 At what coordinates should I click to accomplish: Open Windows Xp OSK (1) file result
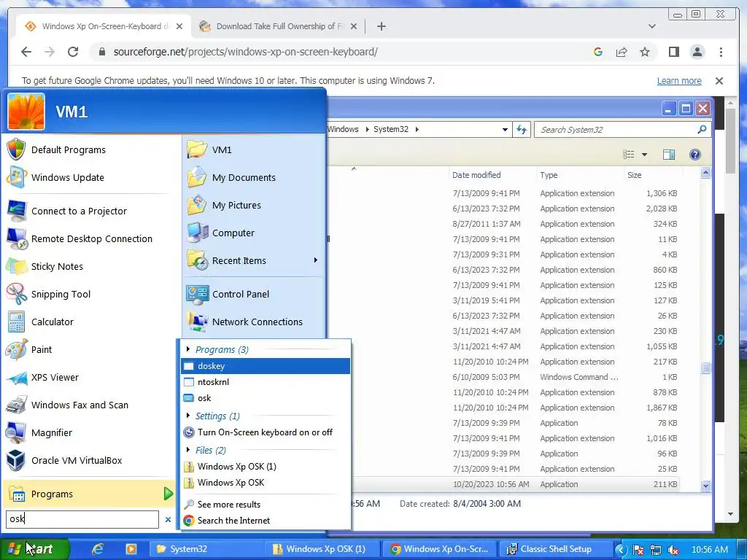(x=266, y=467)
